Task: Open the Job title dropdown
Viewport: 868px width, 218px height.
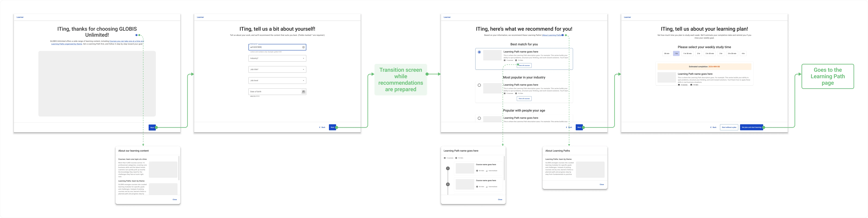Action: (x=277, y=70)
